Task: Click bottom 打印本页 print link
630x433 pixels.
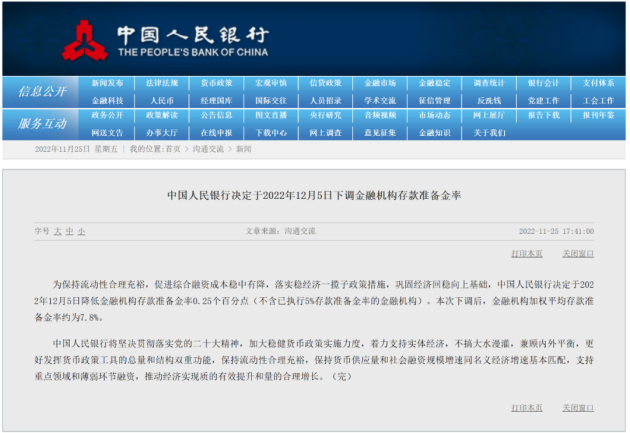Action: [x=526, y=407]
